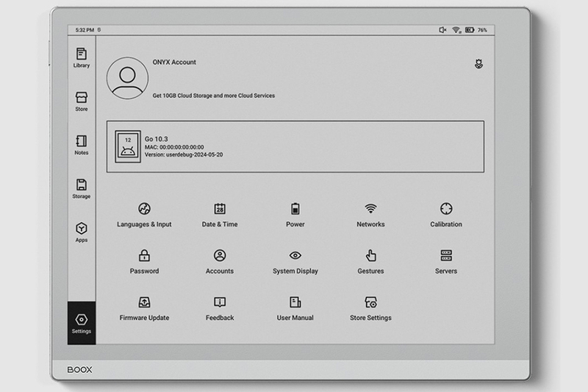Switch to the Store tab

(x=82, y=101)
